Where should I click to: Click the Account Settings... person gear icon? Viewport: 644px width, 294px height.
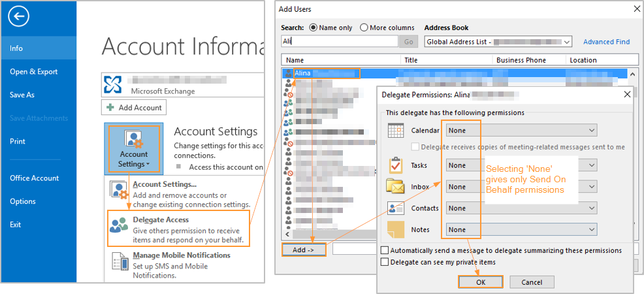[x=120, y=189]
